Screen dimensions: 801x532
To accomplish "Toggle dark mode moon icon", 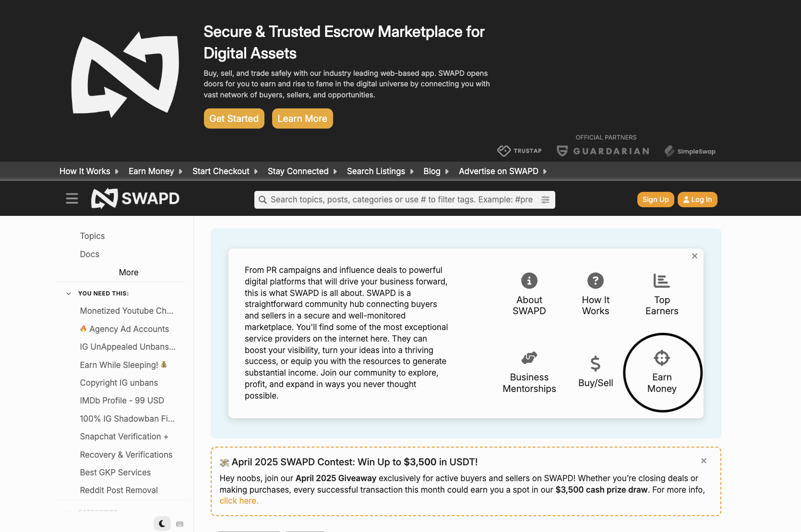I will click(162, 524).
